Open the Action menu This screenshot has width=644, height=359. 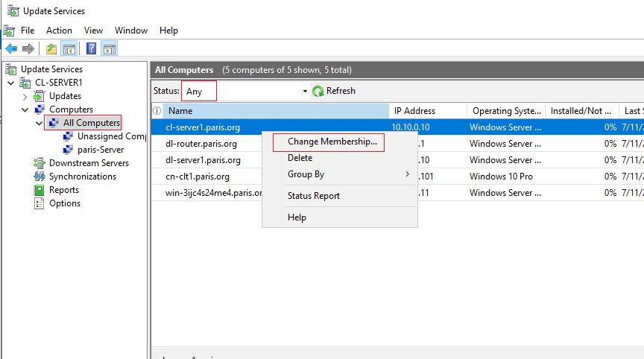pos(59,31)
